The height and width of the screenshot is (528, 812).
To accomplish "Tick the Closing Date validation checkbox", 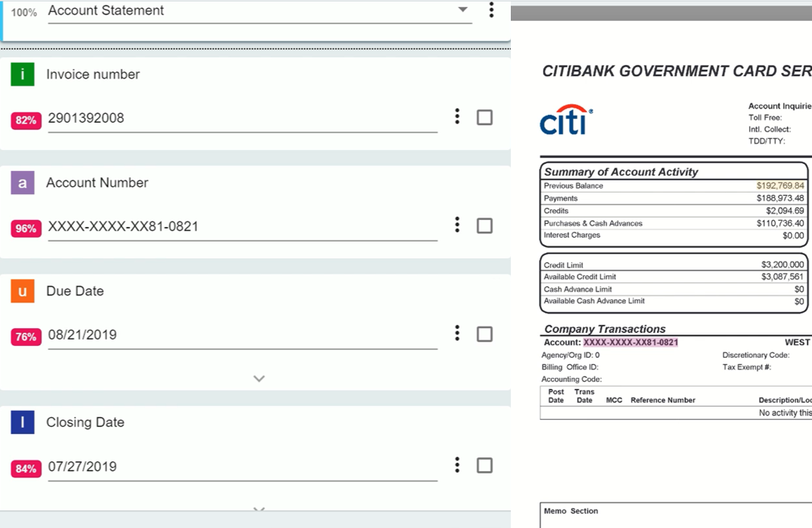I will 485,465.
